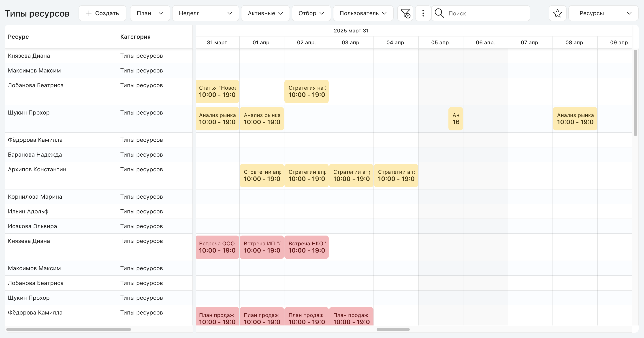Select the Архипов Константин resource row
Screen dimensions: 644x338
[x=99, y=176]
